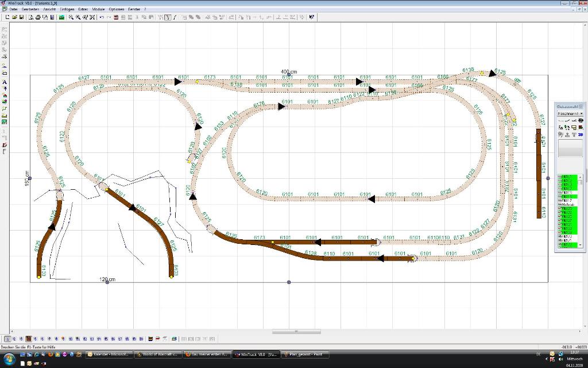Image resolution: width=588 pixels, height=368 pixels.
Task: Open a file using the folder toolbar icon
Action: (x=14, y=17)
